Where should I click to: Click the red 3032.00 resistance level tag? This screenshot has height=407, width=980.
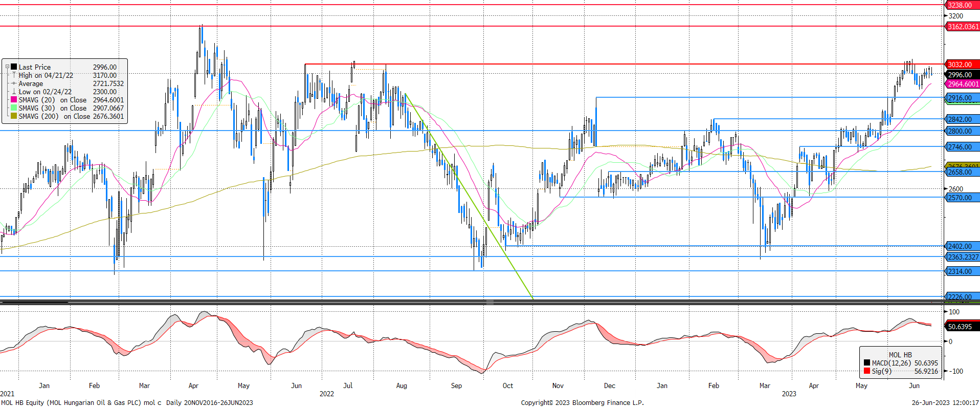(x=962, y=65)
